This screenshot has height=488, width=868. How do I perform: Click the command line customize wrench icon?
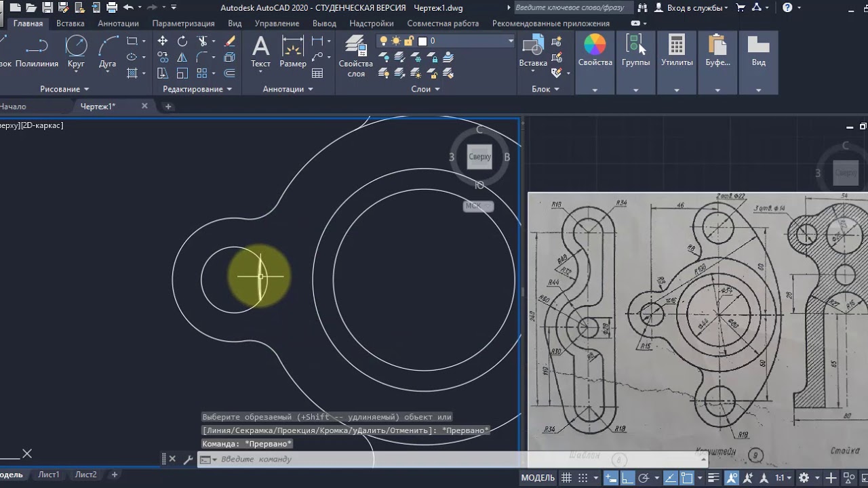(x=188, y=459)
